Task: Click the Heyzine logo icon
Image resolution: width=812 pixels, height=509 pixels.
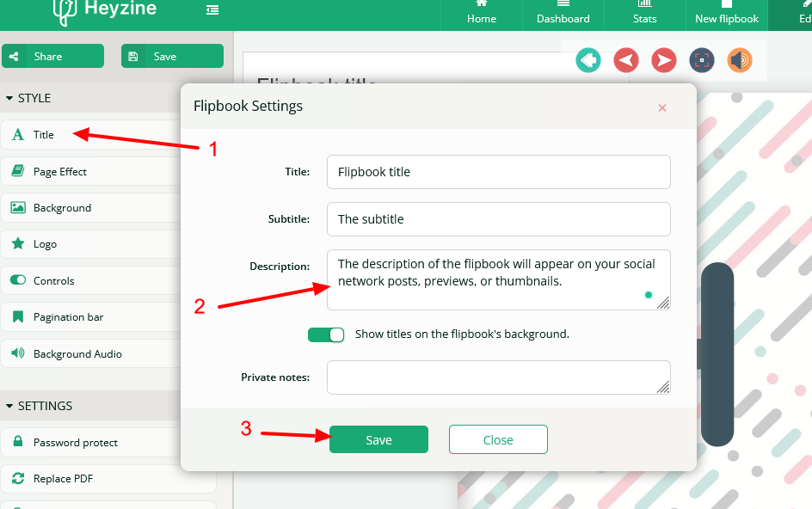Action: point(65,11)
